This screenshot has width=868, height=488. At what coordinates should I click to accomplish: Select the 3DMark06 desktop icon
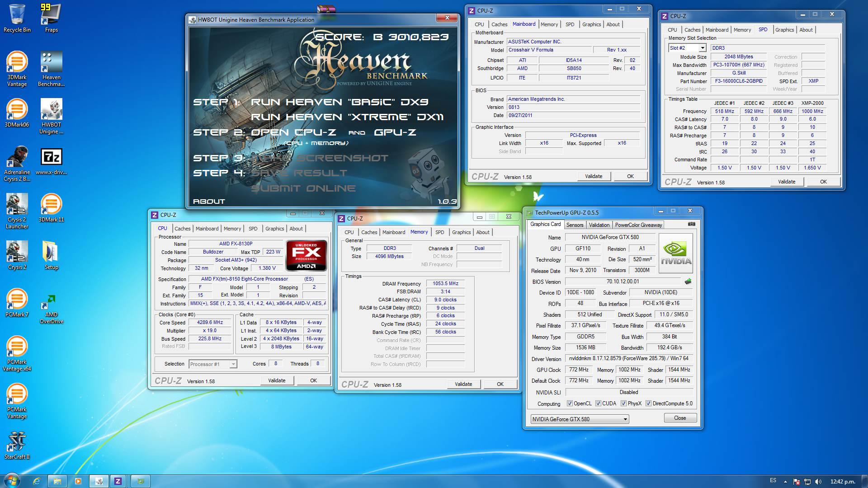(x=17, y=113)
